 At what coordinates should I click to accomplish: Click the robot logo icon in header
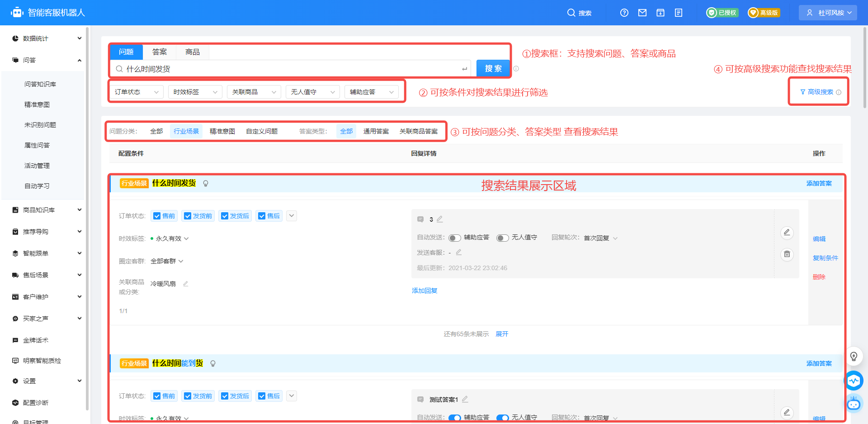tap(17, 13)
